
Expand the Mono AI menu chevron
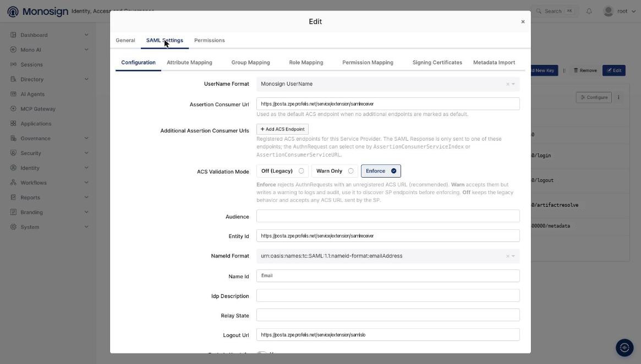(x=86, y=49)
